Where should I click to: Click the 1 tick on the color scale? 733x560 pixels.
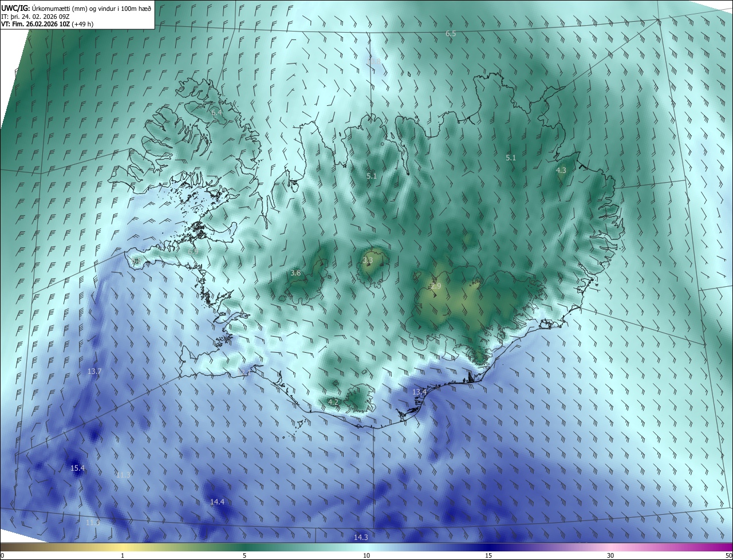tap(123, 556)
